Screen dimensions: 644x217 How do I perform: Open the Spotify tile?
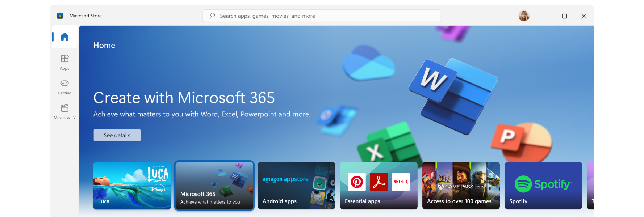coord(543,186)
